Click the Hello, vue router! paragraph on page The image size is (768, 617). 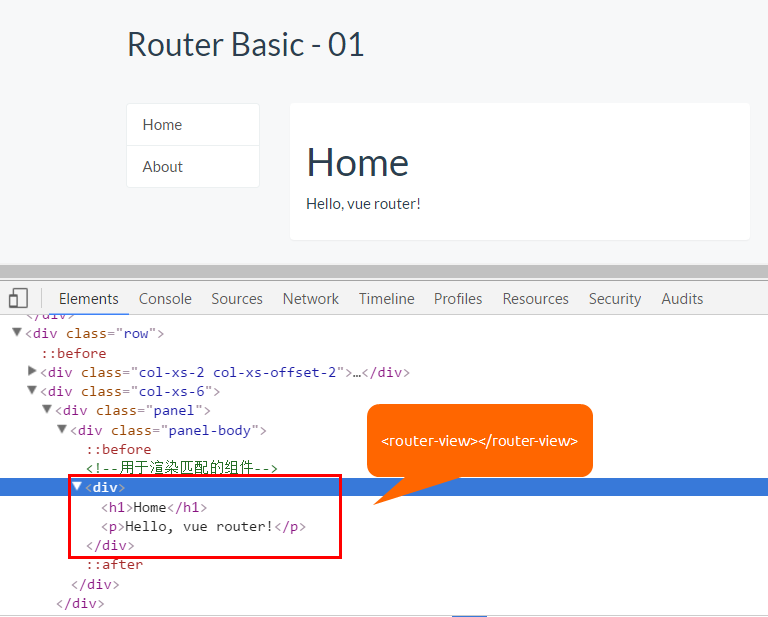[363, 204]
